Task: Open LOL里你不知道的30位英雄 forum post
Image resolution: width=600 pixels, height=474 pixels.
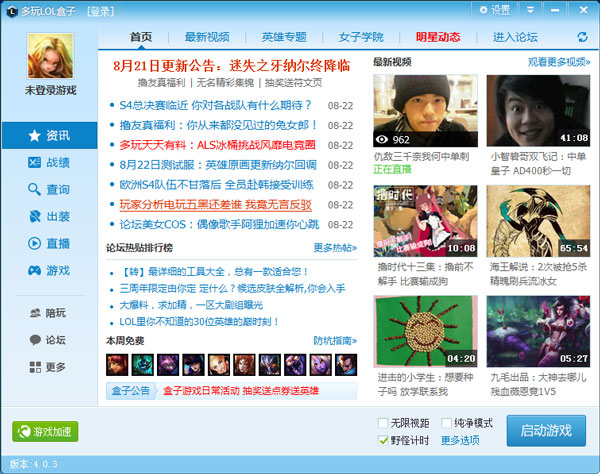Action: tap(199, 322)
